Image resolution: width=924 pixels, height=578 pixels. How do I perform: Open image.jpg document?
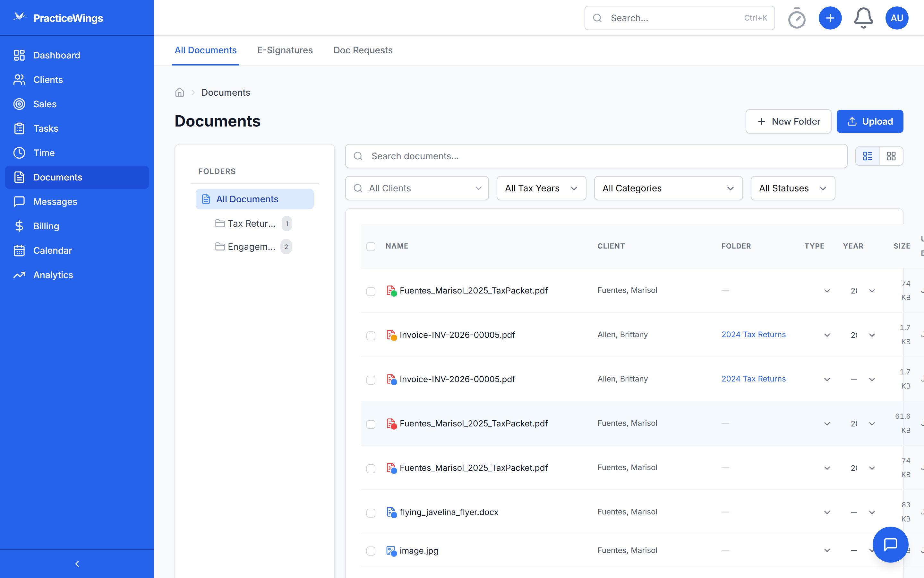pyautogui.click(x=419, y=550)
